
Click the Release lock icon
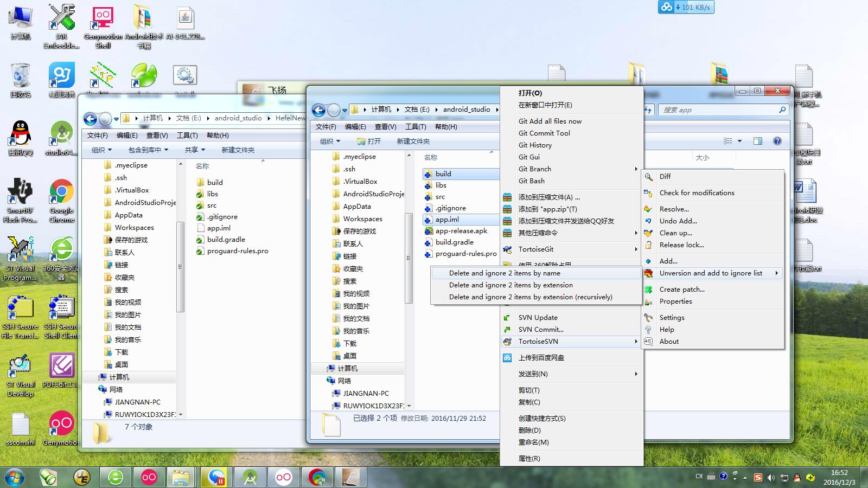pyautogui.click(x=648, y=245)
